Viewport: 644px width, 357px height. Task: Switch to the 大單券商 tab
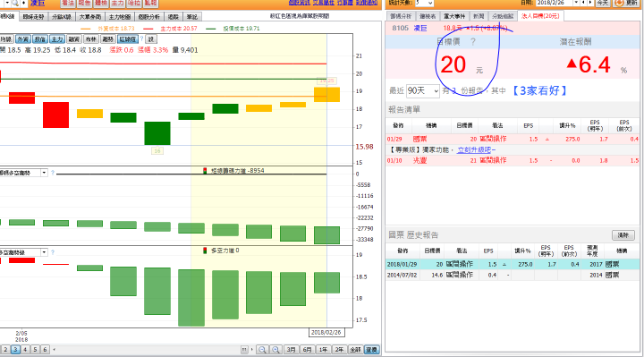(x=90, y=17)
